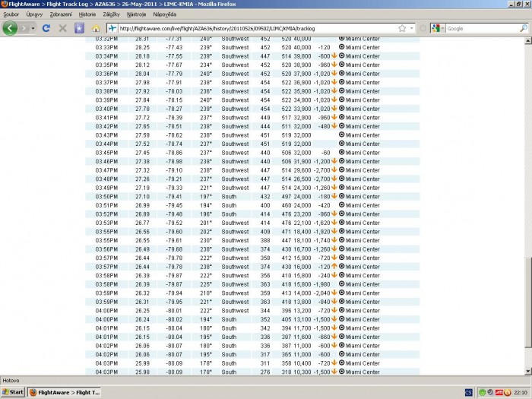Click the vertical scrollbar thumb

click(x=528, y=302)
